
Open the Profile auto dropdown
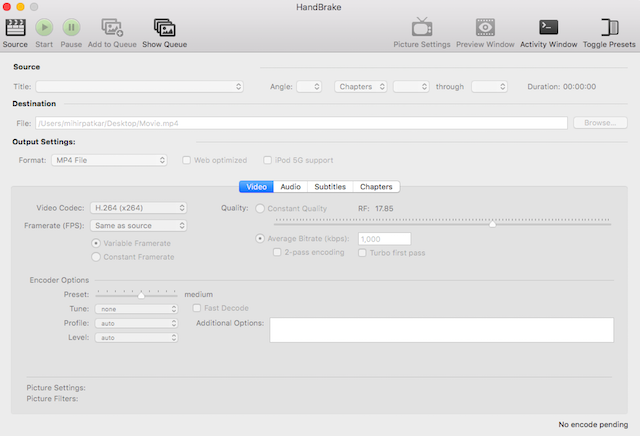136,323
